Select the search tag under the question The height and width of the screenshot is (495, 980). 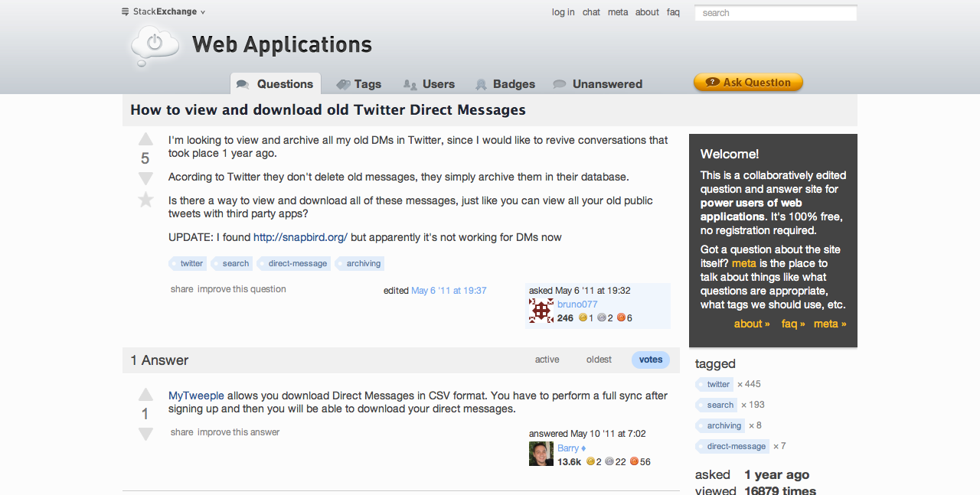(232, 263)
